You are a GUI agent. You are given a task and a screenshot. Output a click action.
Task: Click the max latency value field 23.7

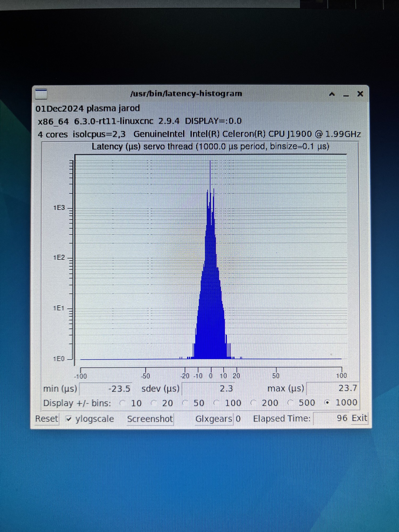[x=332, y=388]
